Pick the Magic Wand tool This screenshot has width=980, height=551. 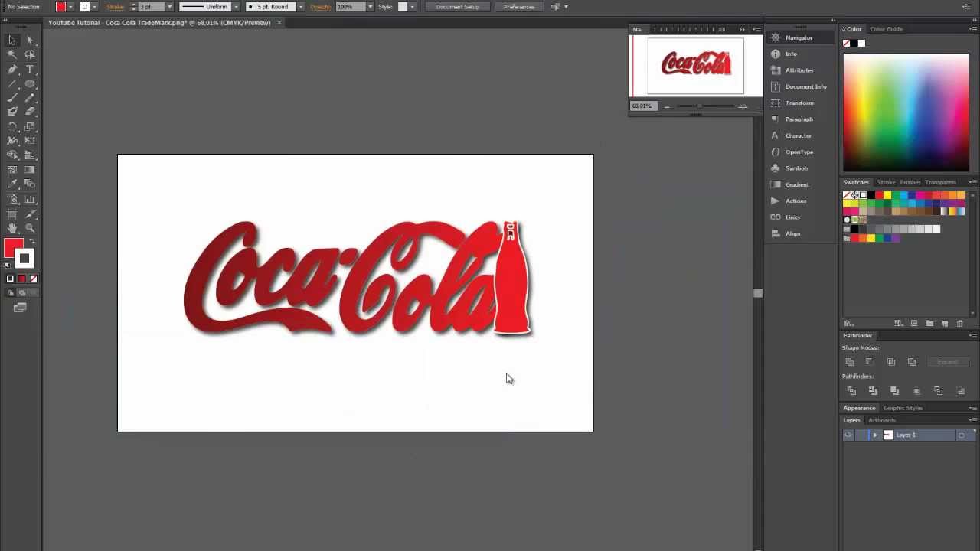[12, 54]
